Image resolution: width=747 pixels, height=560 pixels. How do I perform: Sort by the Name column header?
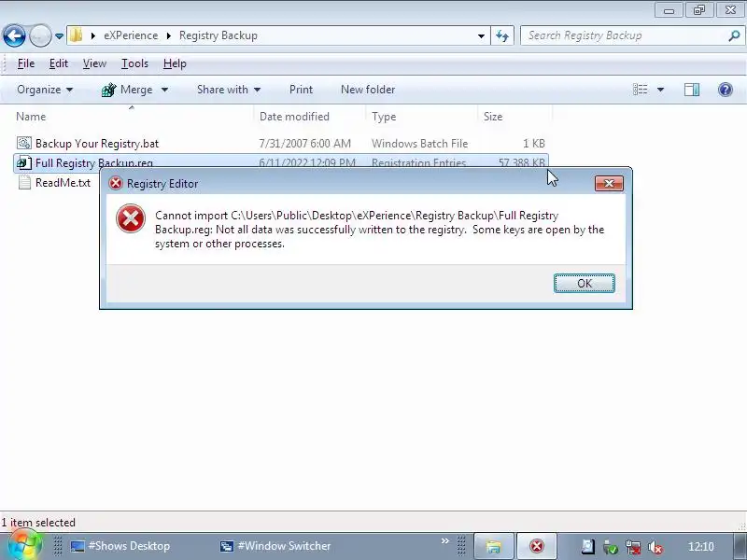tap(31, 117)
